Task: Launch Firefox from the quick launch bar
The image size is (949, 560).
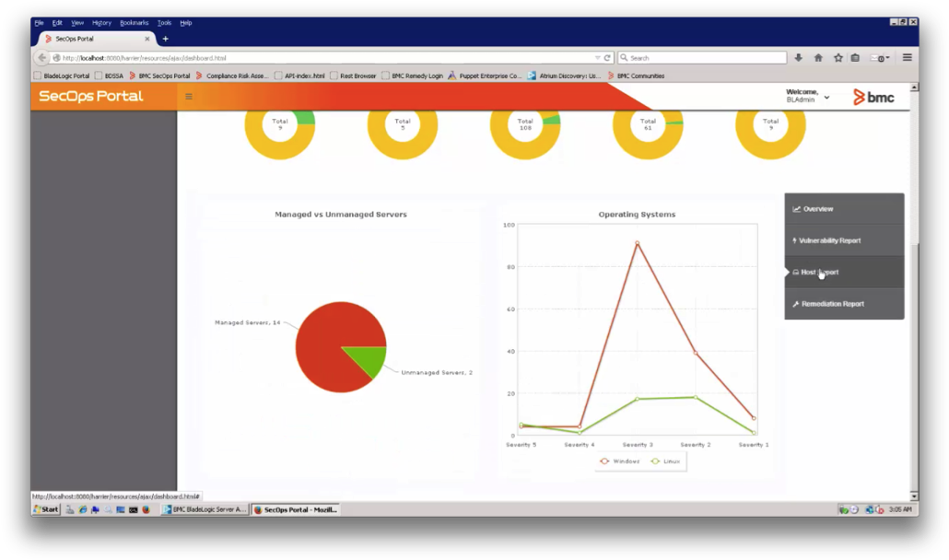Action: [146, 510]
